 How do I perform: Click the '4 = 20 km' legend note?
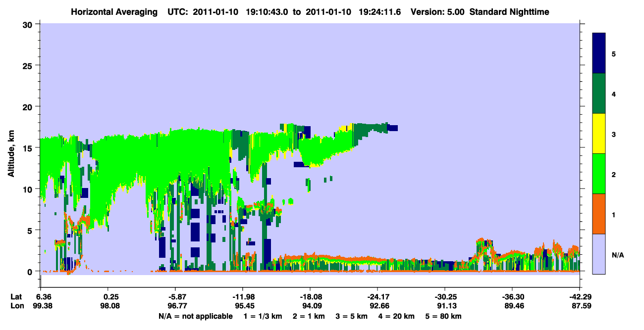pos(397,316)
